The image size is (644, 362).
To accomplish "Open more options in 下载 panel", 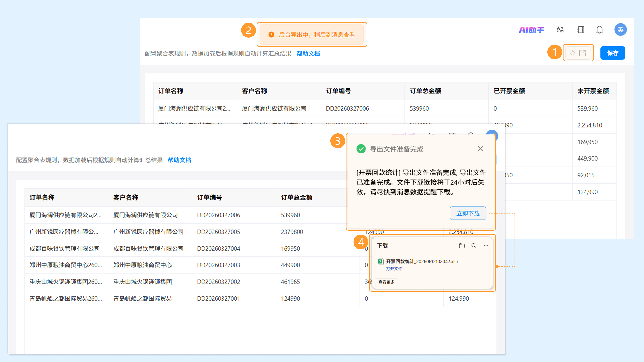I will coord(486,246).
